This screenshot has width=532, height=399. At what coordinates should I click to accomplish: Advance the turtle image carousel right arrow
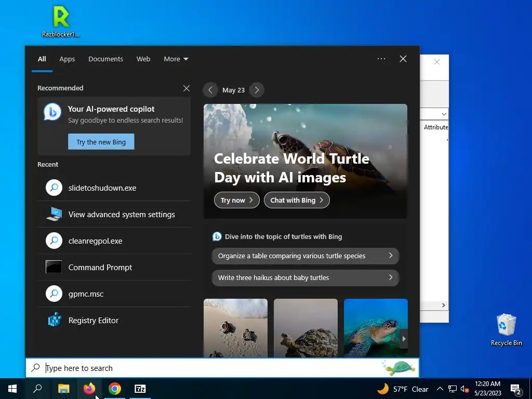[404, 338]
